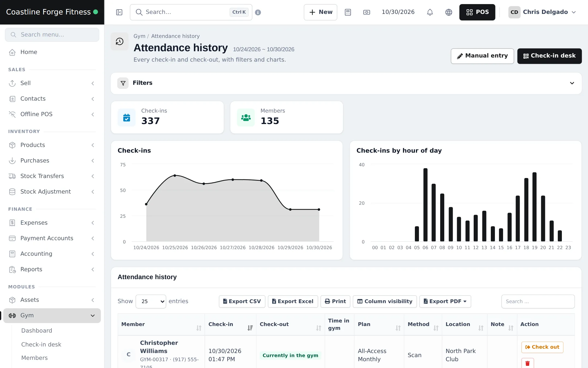Click the search info icon

(x=258, y=12)
